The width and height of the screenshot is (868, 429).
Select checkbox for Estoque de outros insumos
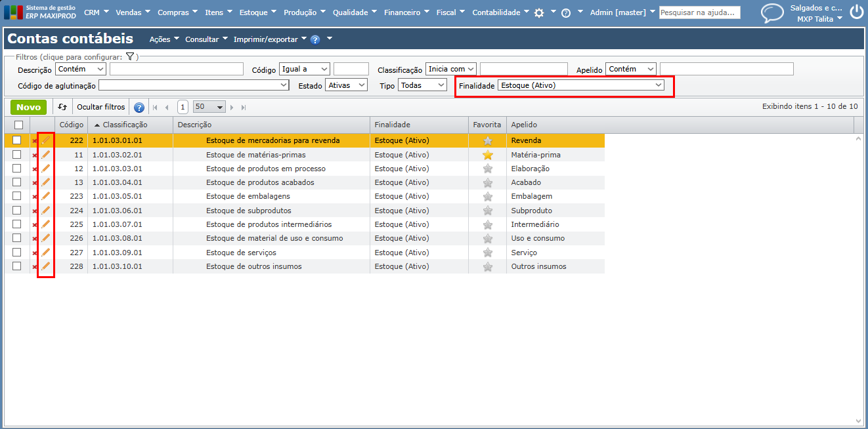17,266
